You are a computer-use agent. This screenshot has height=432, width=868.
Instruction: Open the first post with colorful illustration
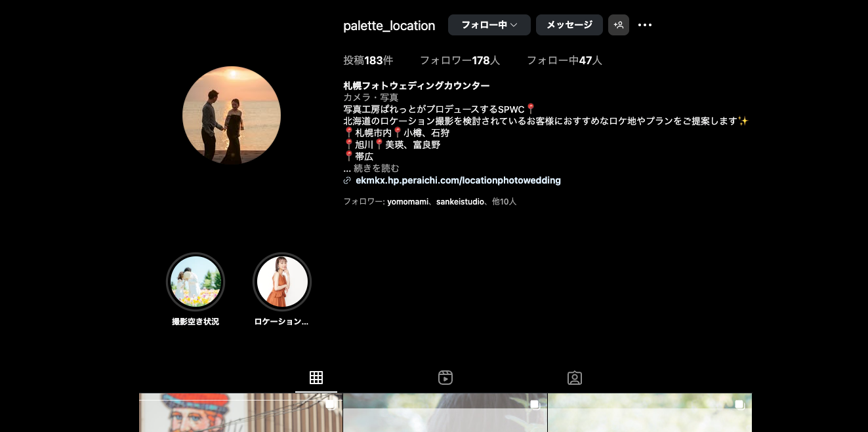pos(240,413)
